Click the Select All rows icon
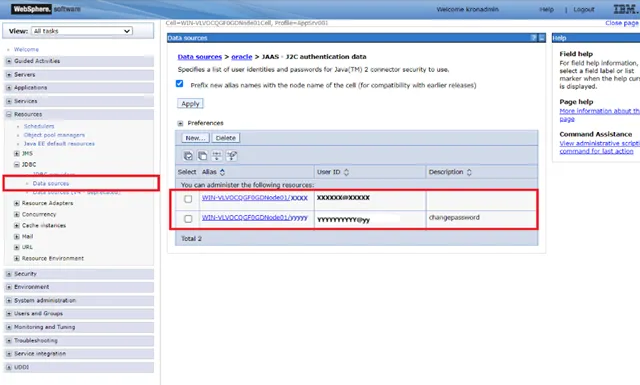The height and width of the screenshot is (385, 640). 188,156
